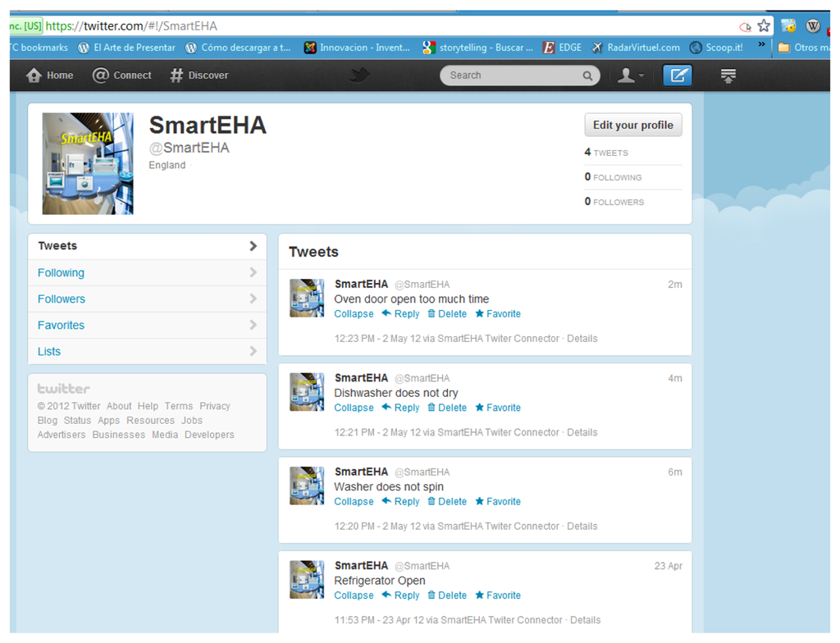
Task: Select Following in sidebar list
Action: pos(148,273)
